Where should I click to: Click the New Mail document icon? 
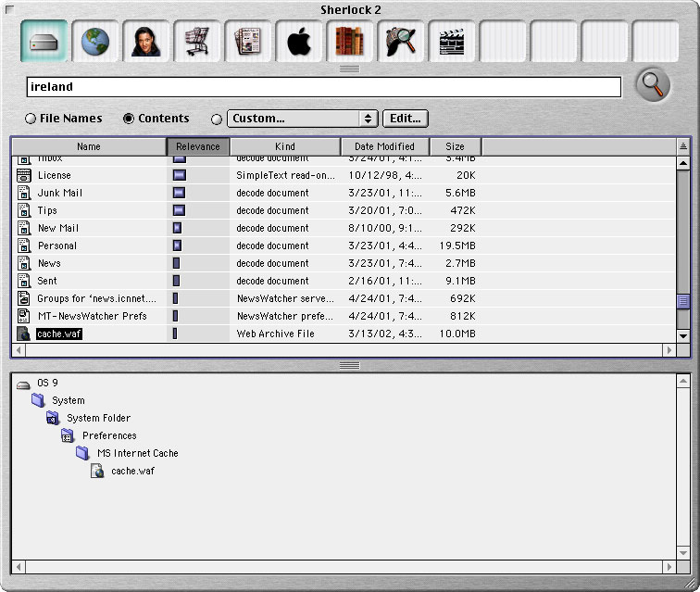[x=24, y=228]
